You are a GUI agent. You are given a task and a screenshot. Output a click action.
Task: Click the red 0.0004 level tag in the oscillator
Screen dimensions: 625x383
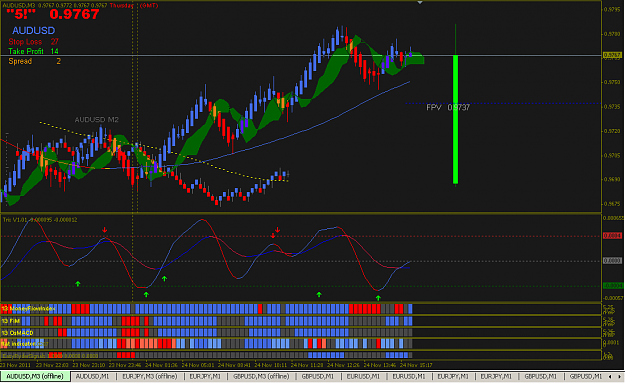tap(612, 236)
